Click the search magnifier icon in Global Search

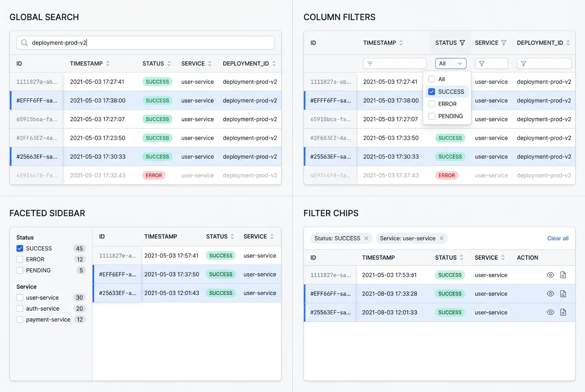[x=24, y=43]
